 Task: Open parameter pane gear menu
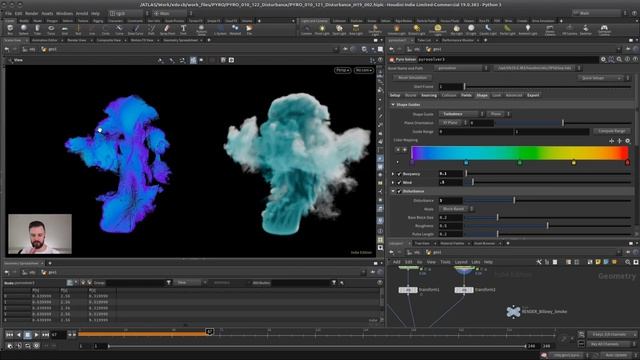pos(603,60)
